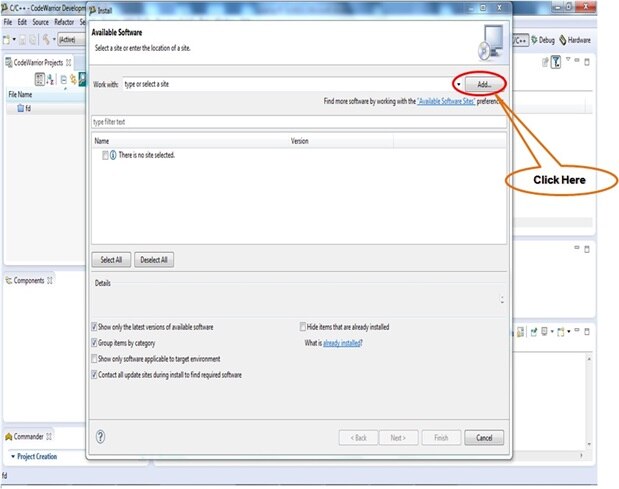Click the Debug perspective icon
The height and width of the screenshot is (489, 619).
click(x=535, y=40)
